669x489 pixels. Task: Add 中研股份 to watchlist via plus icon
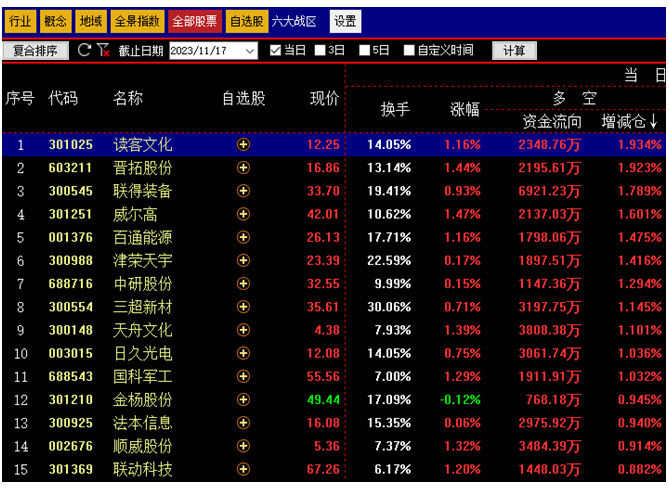pyautogui.click(x=243, y=283)
